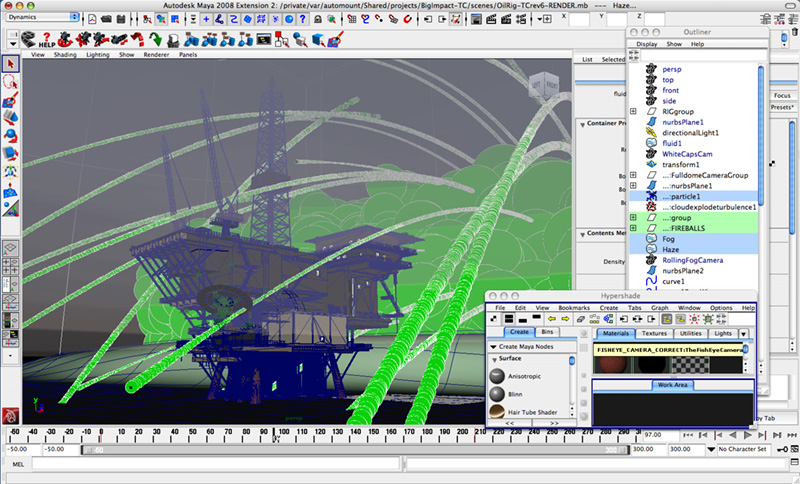Toggle the lock selection icon
Viewport: 800px width, 484px height.
point(317,19)
